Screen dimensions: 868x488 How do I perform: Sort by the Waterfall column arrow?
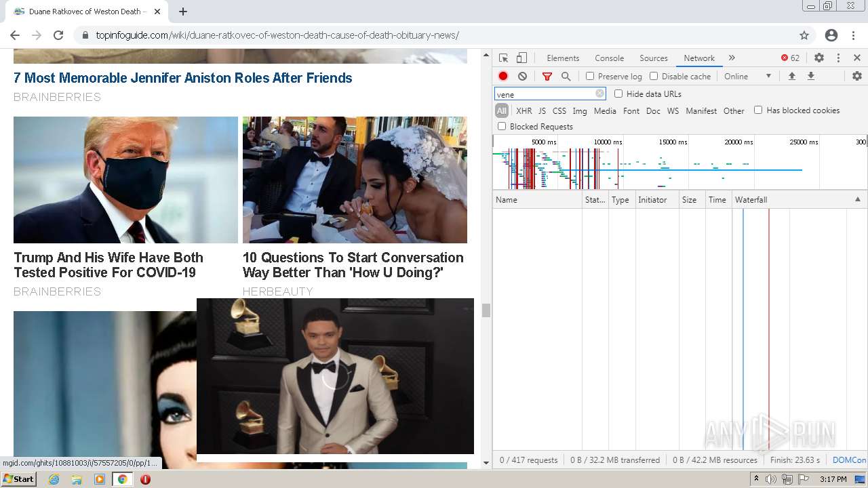(857, 200)
